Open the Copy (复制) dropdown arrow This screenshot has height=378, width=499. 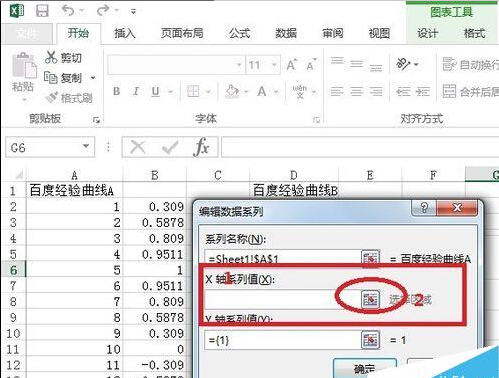tap(93, 78)
